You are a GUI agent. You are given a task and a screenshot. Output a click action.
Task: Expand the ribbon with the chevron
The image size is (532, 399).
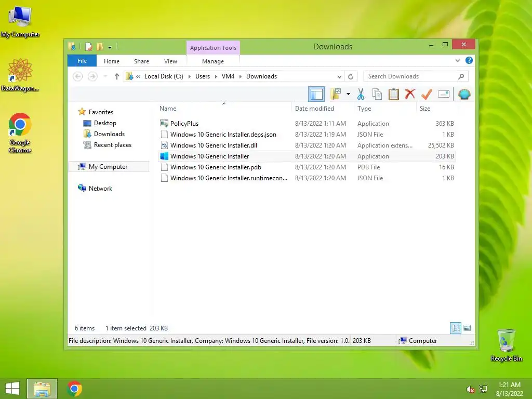click(x=457, y=60)
